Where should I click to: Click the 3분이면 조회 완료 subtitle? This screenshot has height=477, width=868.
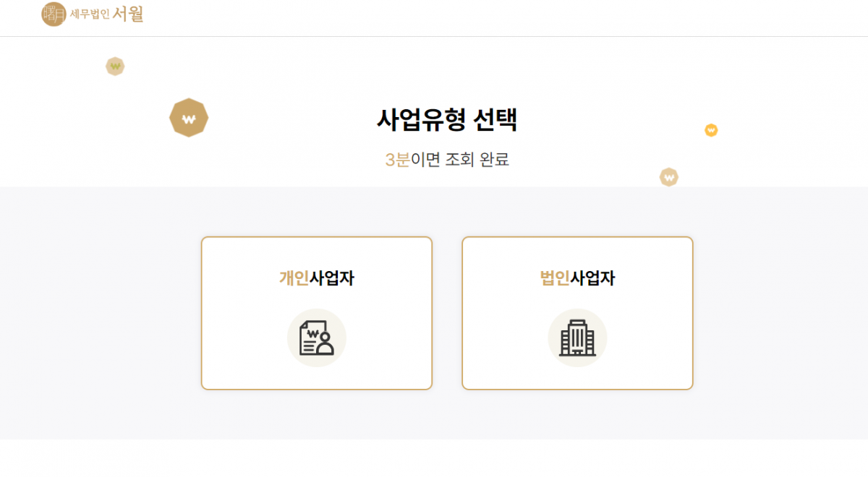[447, 160]
